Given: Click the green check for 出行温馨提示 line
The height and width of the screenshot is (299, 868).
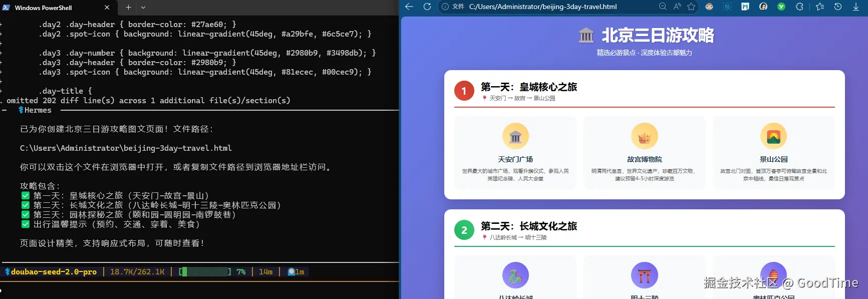Looking at the screenshot, I should tap(25, 224).
